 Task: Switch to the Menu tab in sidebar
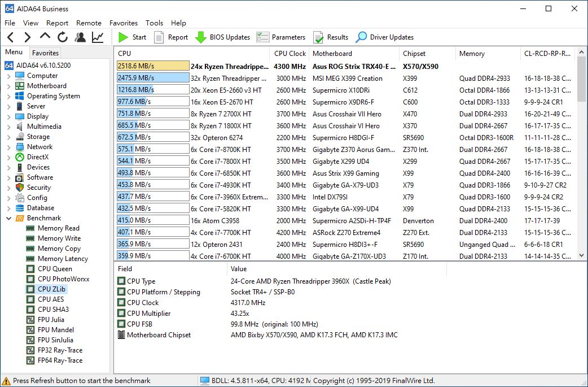pyautogui.click(x=14, y=52)
